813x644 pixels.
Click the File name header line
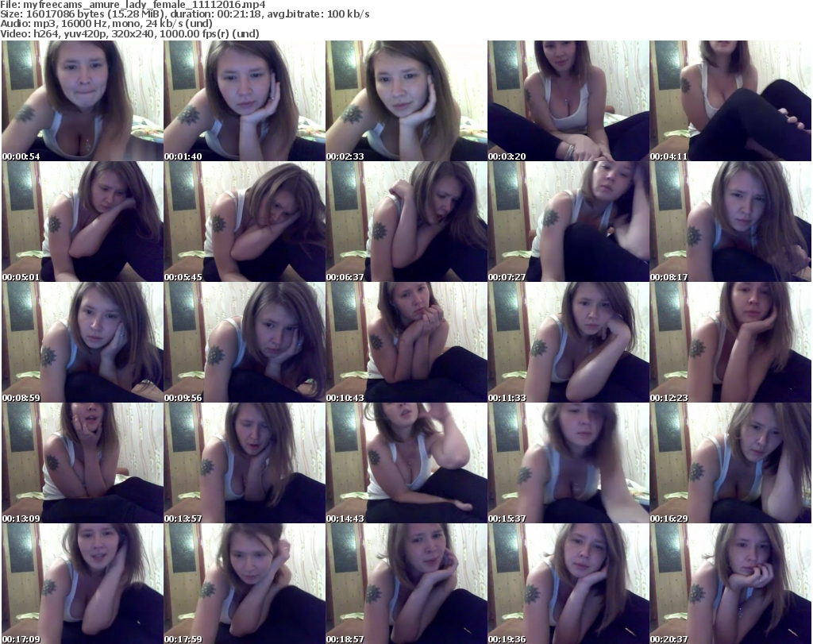pos(133,5)
